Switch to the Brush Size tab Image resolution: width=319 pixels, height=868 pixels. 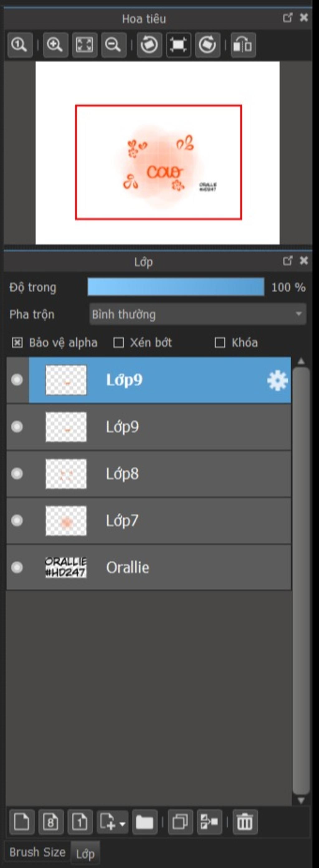point(37,852)
